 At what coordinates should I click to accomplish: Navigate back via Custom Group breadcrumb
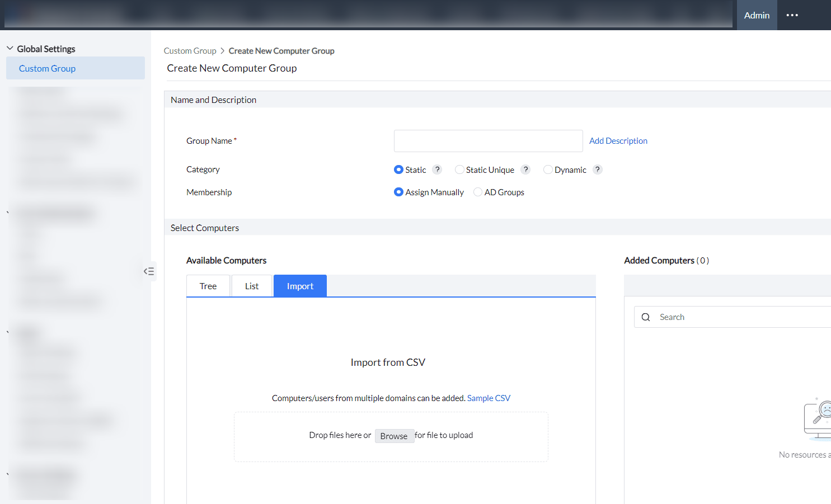coord(190,50)
